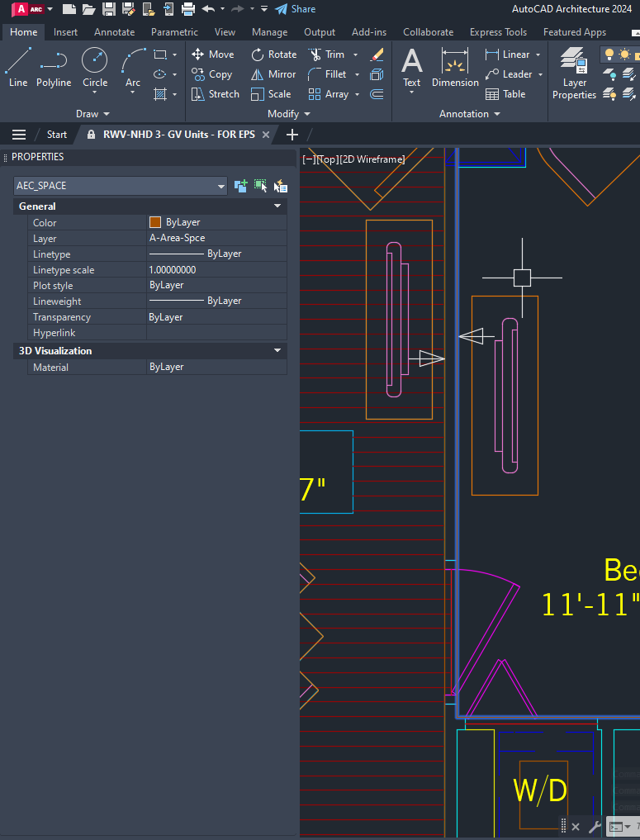Use the Scale tool
This screenshot has height=840, width=640.
(x=271, y=94)
